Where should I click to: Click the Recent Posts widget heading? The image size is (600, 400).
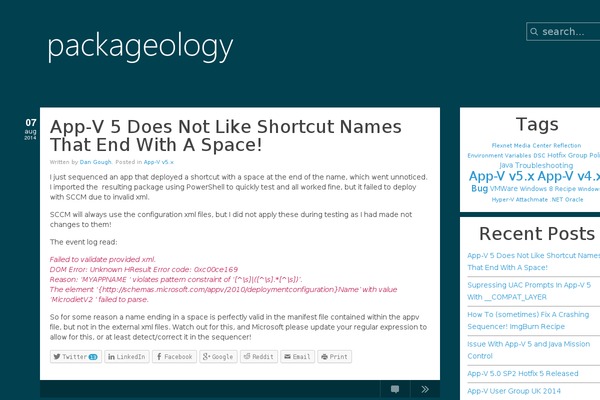tap(537, 233)
